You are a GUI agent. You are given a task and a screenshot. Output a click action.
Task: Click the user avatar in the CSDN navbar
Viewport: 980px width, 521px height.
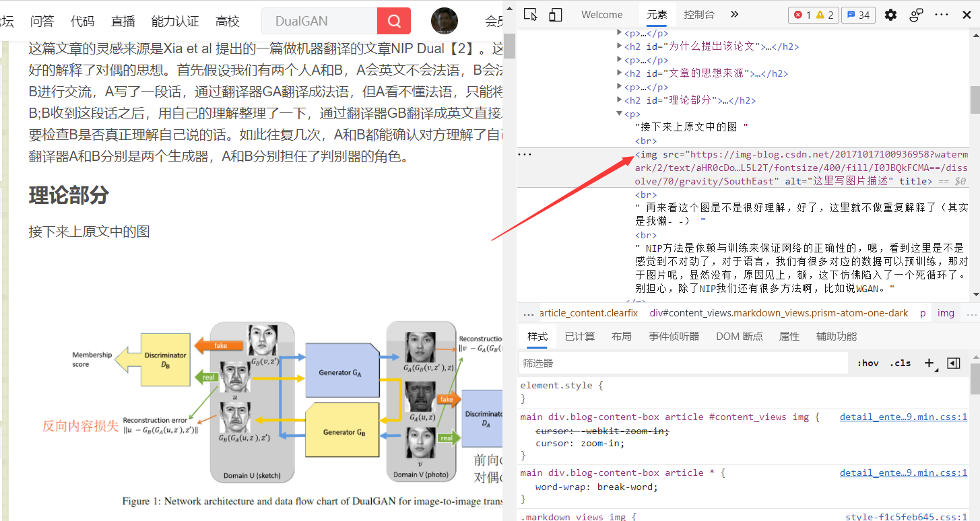point(444,21)
